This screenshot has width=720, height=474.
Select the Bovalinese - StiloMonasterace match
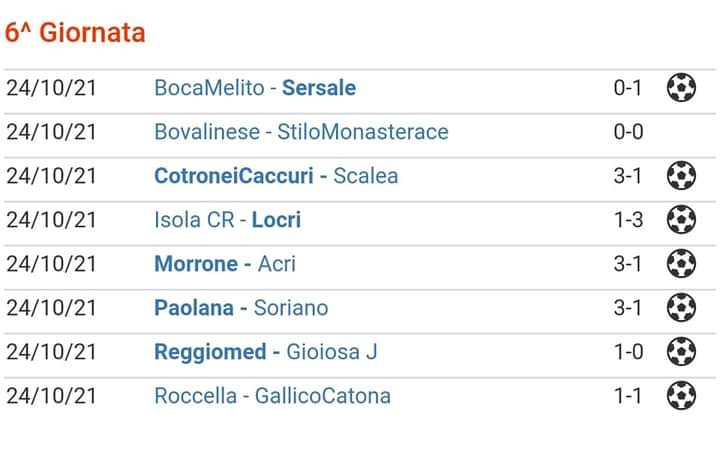tap(301, 132)
